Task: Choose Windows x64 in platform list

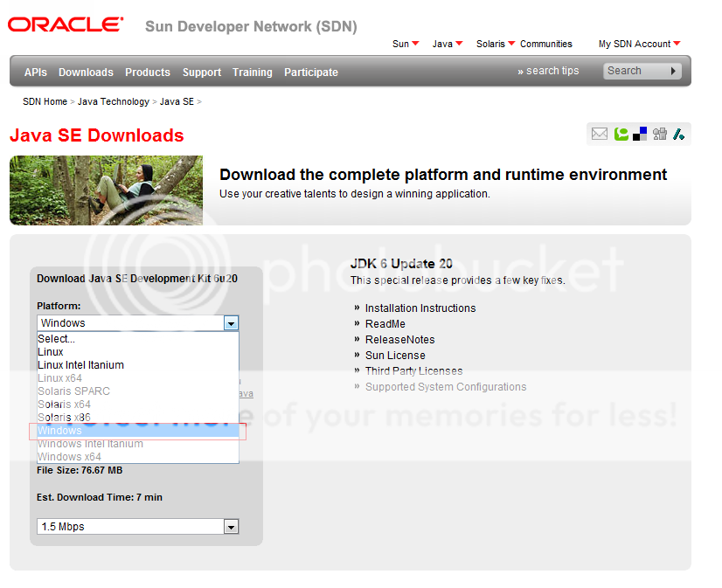Action: pyautogui.click(x=69, y=457)
